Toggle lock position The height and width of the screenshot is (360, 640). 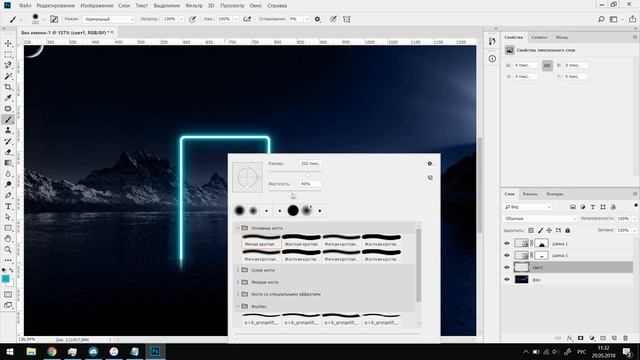[549, 231]
